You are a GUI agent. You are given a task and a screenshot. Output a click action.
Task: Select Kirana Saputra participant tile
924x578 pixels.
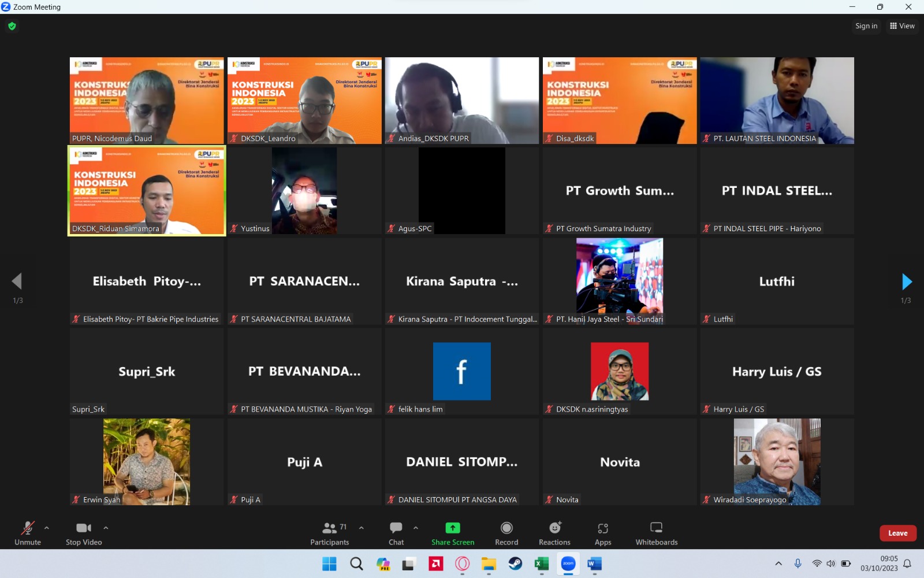(462, 281)
